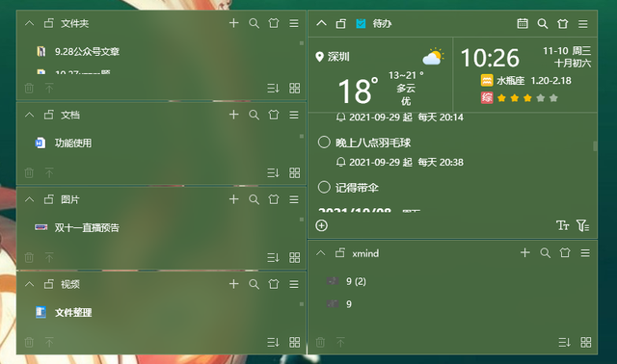Viewport: 617px width, 364px height.
Task: Toggle the lock icon of xmind panel
Action: coord(340,252)
